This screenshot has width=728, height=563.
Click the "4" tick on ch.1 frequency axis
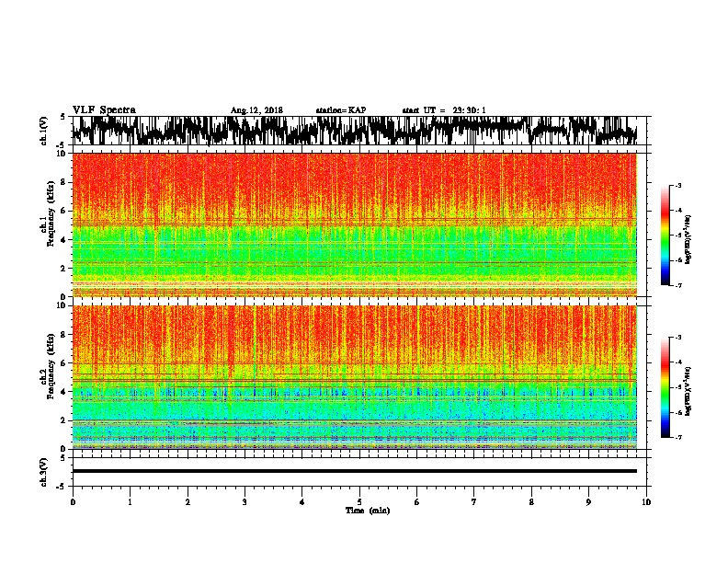tap(64, 240)
